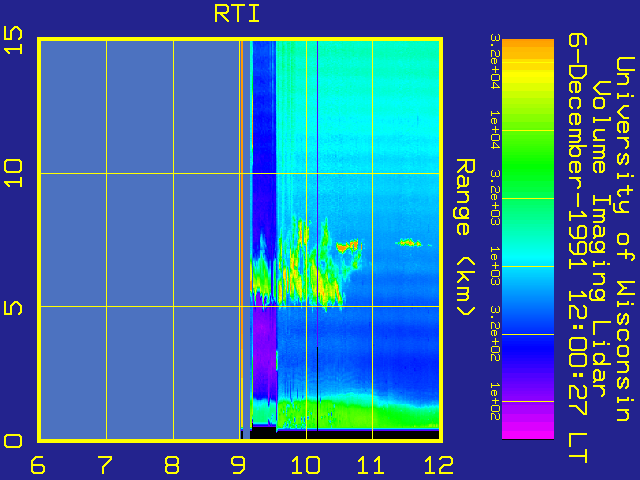This screenshot has height=480, width=640.
Task: Click the 3.2e+03 color scale label
Action: pyautogui.click(x=495, y=198)
